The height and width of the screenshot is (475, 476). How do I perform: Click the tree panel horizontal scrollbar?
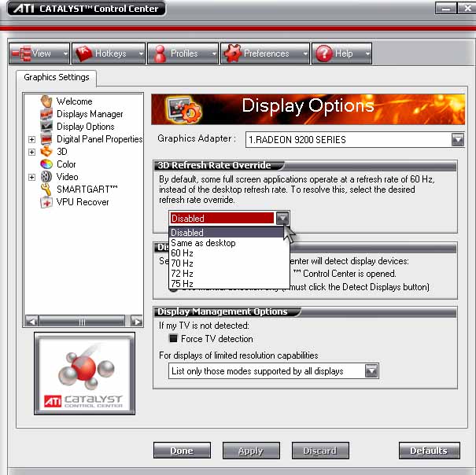82,321
